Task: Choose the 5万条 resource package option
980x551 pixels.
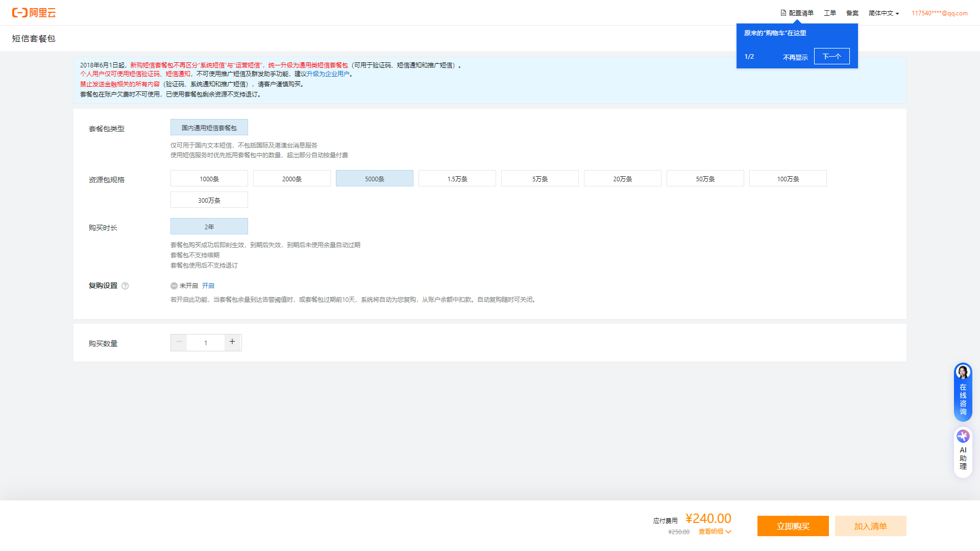Action: [x=540, y=179]
